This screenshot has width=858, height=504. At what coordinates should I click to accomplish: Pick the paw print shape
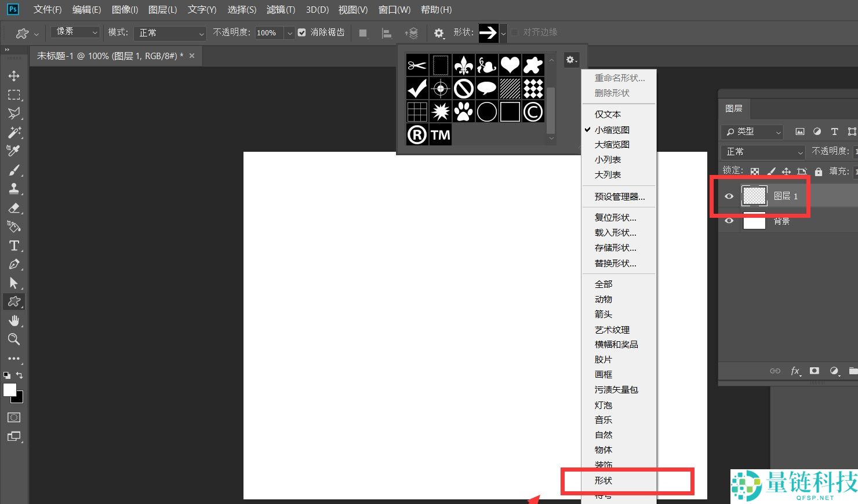click(463, 111)
